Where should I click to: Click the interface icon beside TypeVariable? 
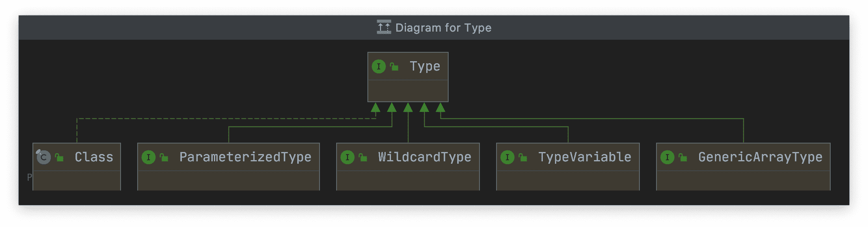coord(507,157)
